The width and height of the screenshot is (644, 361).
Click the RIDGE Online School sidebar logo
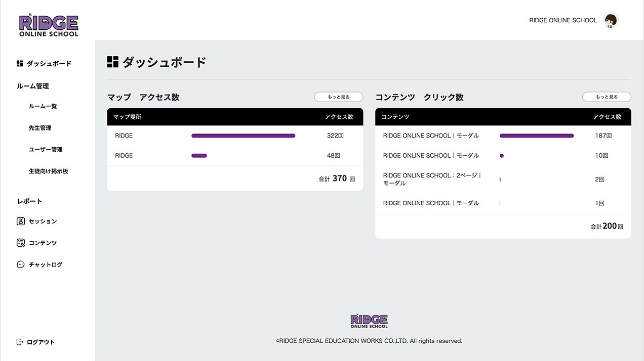tap(49, 25)
